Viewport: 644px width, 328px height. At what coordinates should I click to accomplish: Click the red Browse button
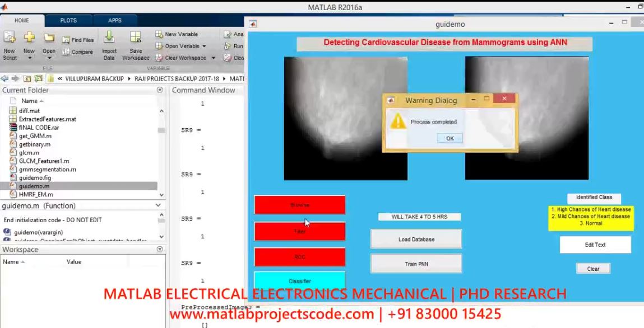tap(300, 205)
